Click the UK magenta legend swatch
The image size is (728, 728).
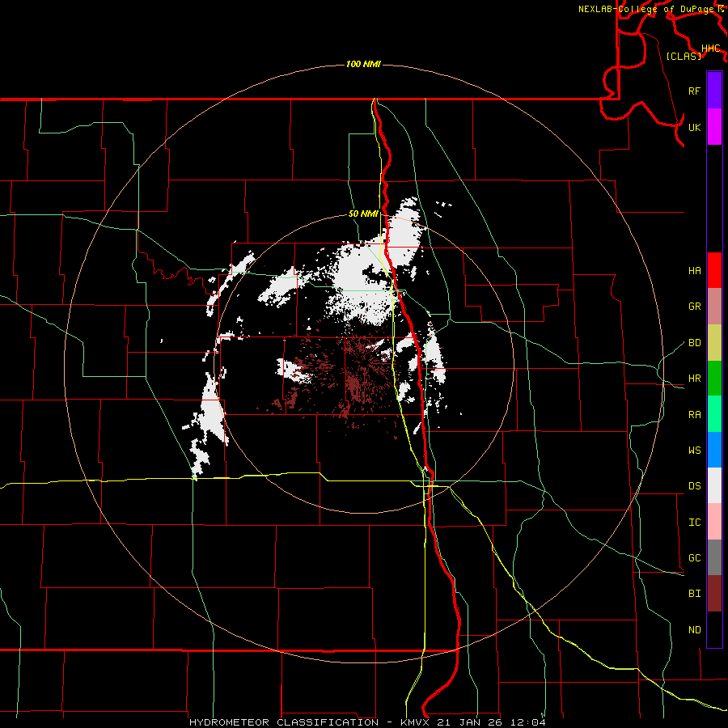click(x=714, y=127)
